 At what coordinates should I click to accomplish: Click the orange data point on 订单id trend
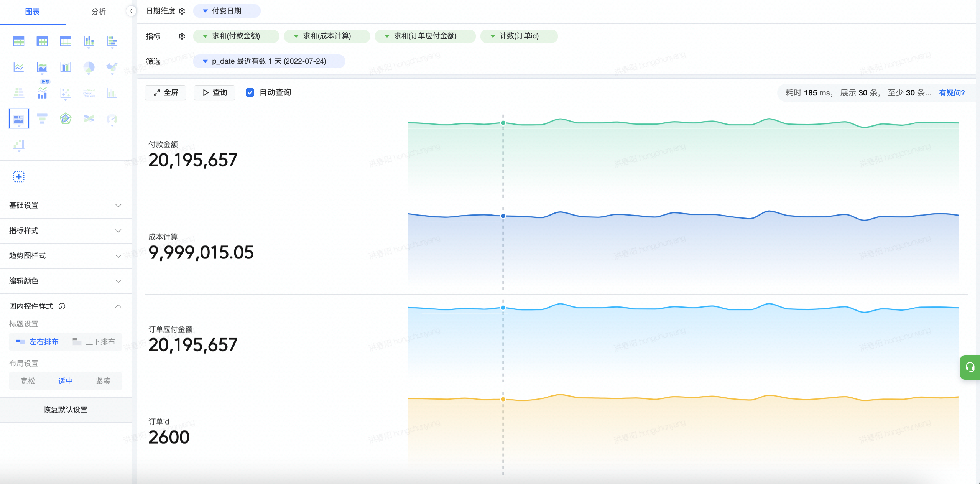tap(503, 399)
